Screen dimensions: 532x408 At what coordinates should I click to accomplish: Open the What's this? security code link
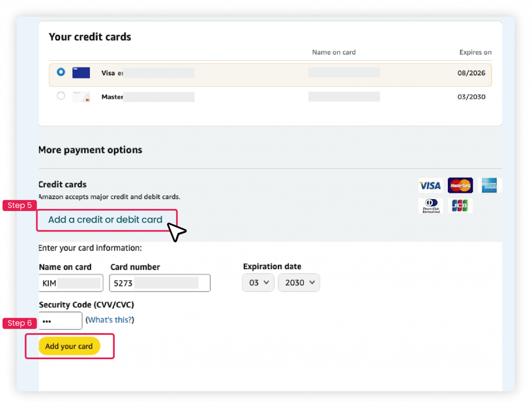[x=110, y=320]
